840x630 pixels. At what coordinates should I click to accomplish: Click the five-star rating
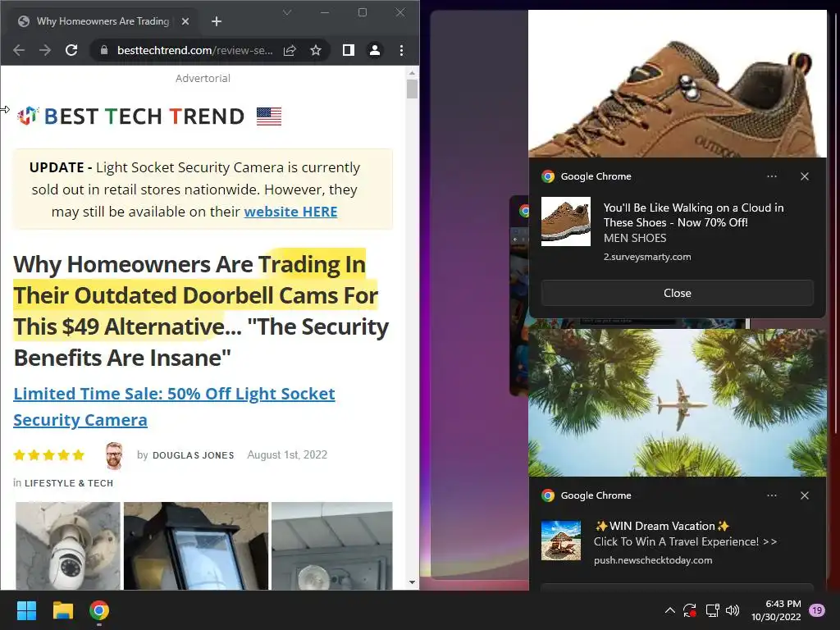pos(48,455)
